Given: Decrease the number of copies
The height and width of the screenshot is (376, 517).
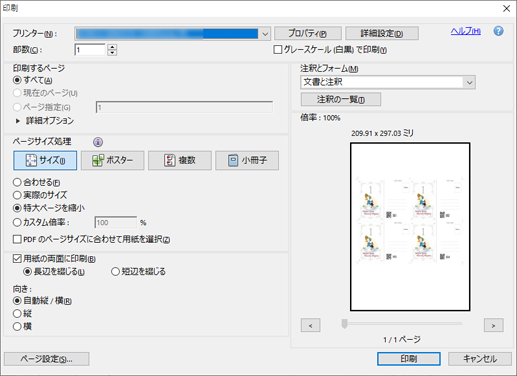Looking at the screenshot, I should [x=112, y=53].
